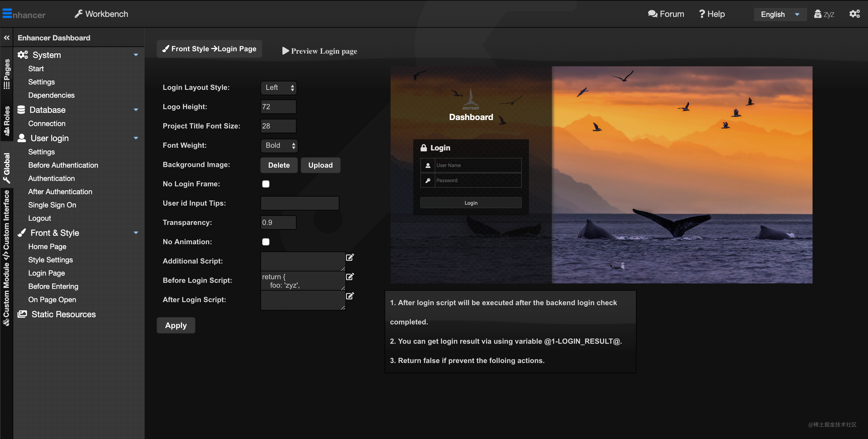Open On Page Open item
This screenshot has width=868, height=439.
pyautogui.click(x=52, y=299)
